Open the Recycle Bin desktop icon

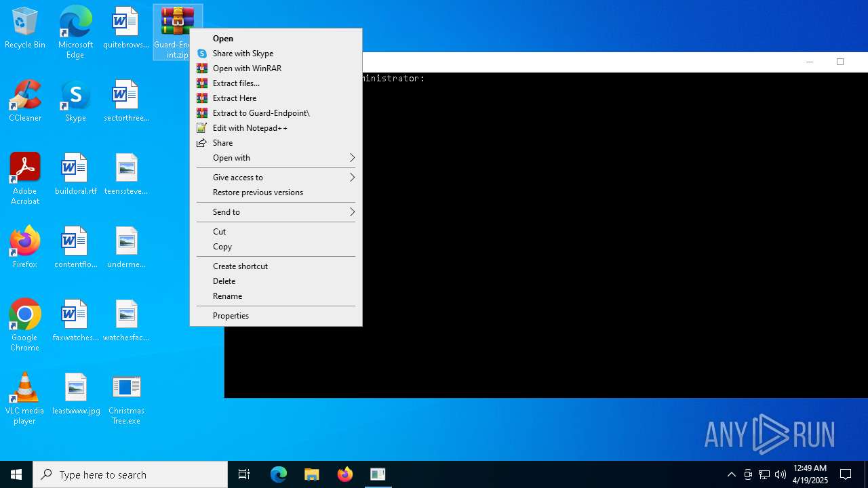tap(25, 28)
